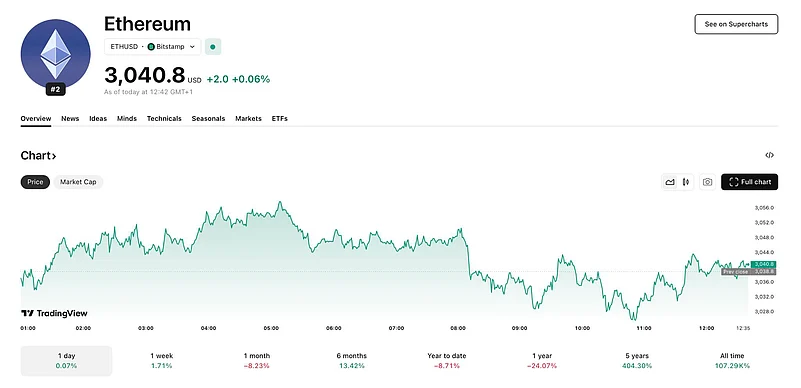This screenshot has width=801, height=388.
Task: Select the 1 week range
Action: (161, 361)
